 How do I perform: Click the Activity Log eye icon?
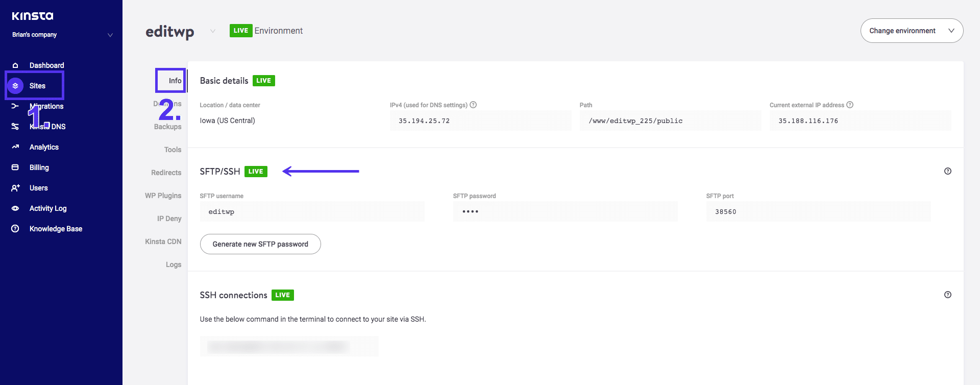[15, 208]
